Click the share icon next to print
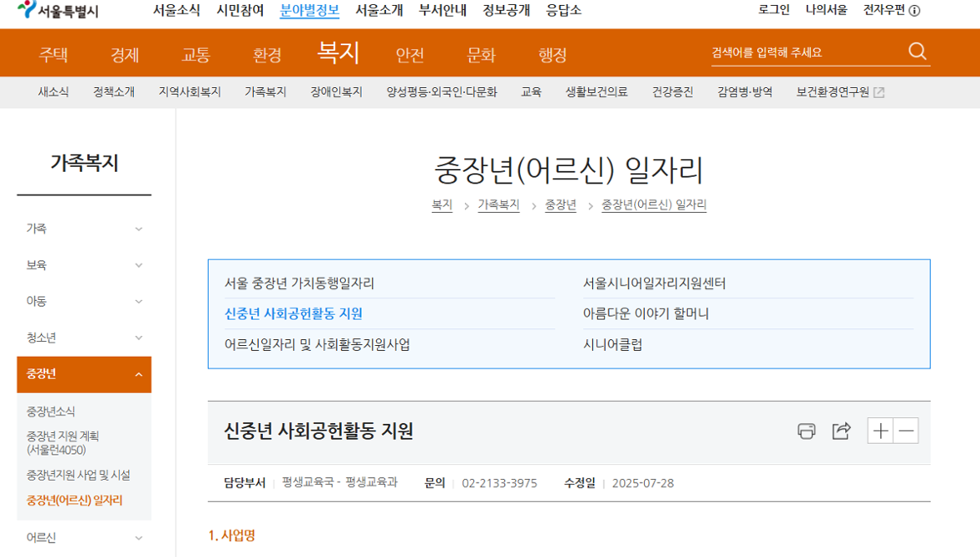This screenshot has width=980, height=557. point(842,430)
